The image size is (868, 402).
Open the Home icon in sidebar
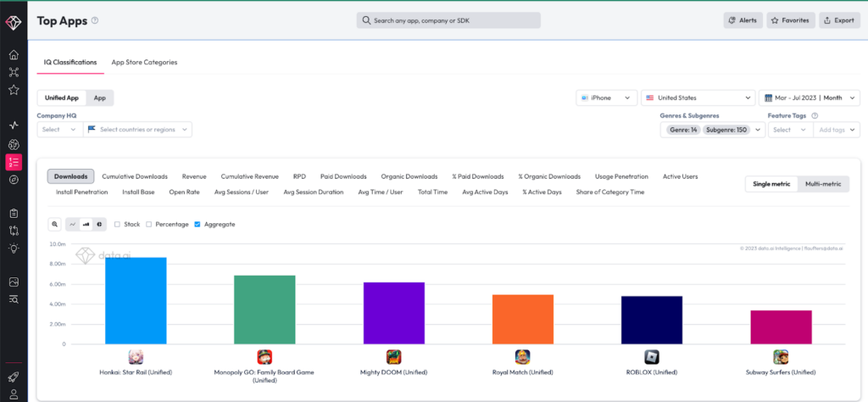14,54
